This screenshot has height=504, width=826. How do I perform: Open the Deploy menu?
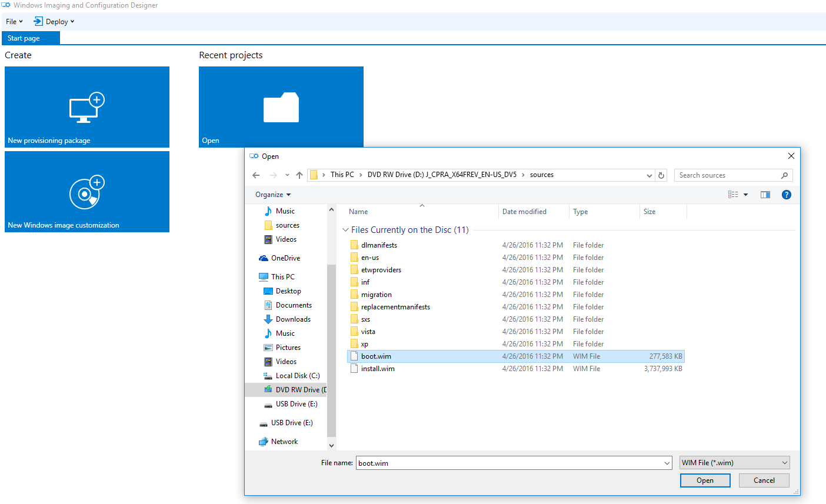[x=54, y=22]
